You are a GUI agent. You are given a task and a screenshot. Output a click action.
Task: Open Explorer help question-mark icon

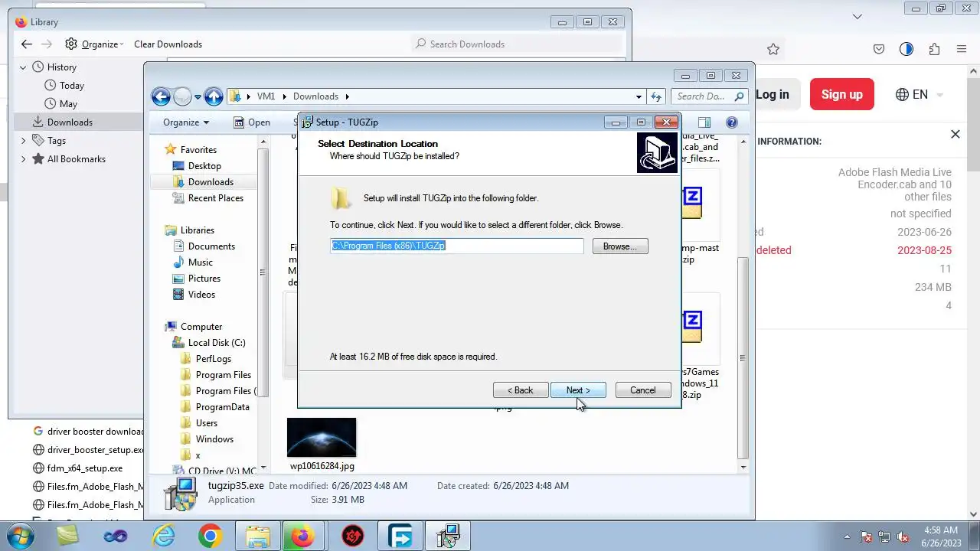732,122
